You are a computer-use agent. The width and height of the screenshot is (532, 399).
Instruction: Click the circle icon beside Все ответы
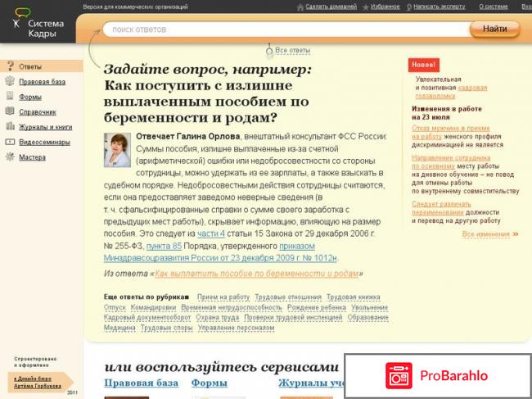tap(269, 52)
